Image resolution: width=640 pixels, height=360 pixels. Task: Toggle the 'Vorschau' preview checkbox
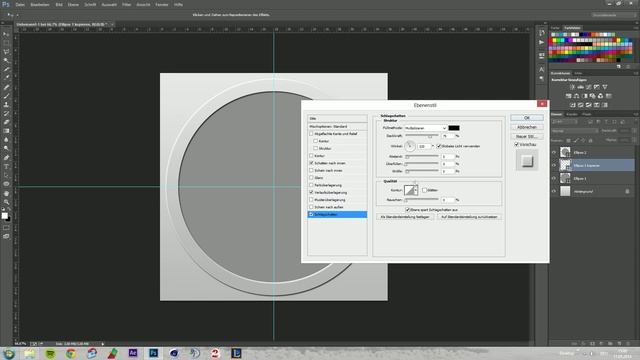517,144
